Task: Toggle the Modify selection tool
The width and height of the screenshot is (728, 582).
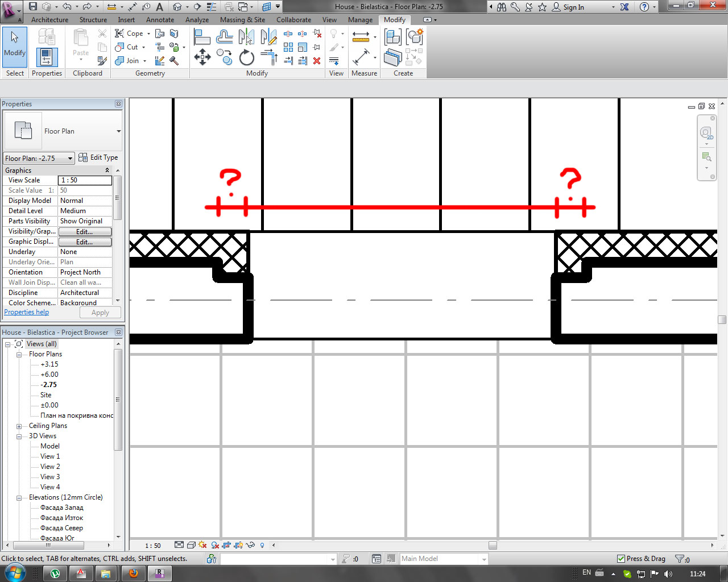Action: pos(15,45)
